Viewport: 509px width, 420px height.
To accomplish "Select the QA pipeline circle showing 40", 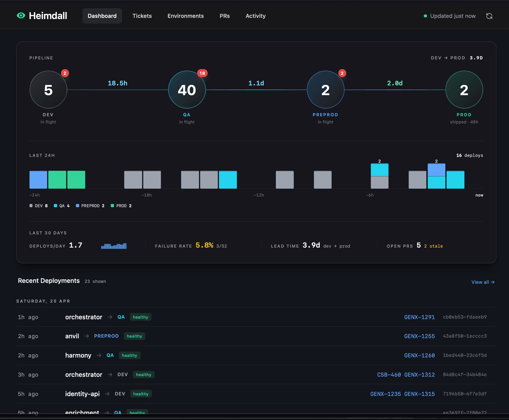I will 187,90.
